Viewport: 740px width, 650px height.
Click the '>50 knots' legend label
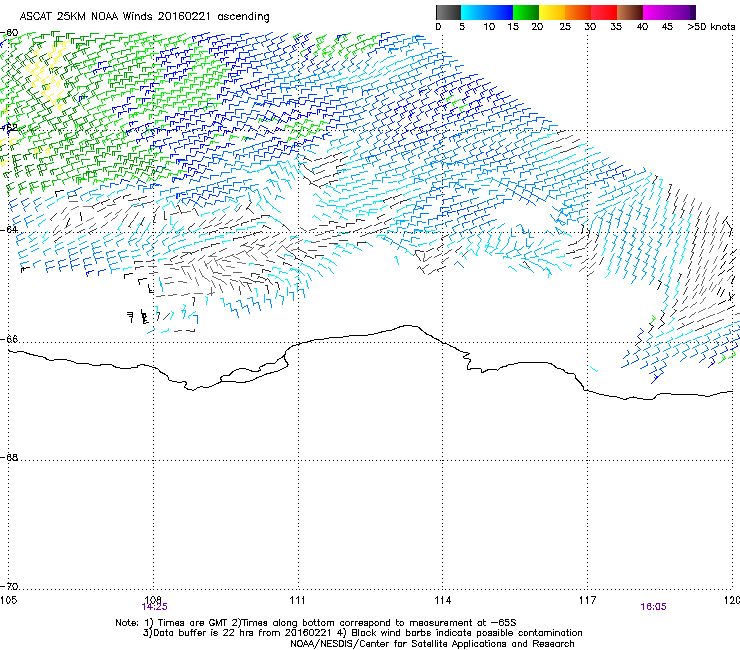pos(711,27)
